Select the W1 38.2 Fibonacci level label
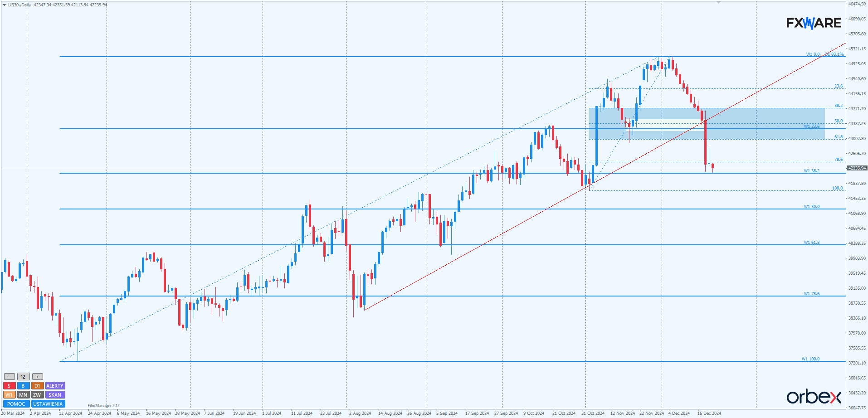868x418 pixels. click(811, 171)
